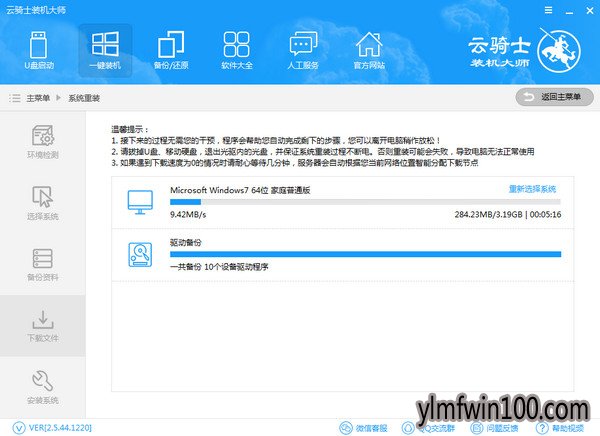Click the version V circle icon
The image size is (600, 436).
coord(19,428)
